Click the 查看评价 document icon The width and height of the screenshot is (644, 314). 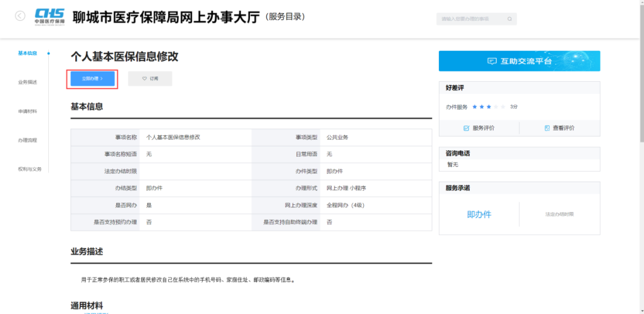(x=547, y=128)
